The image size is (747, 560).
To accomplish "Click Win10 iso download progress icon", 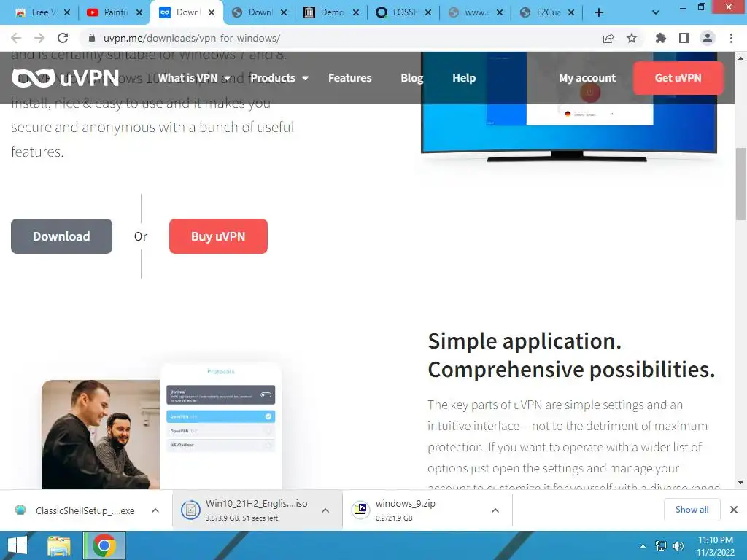I will (x=190, y=510).
